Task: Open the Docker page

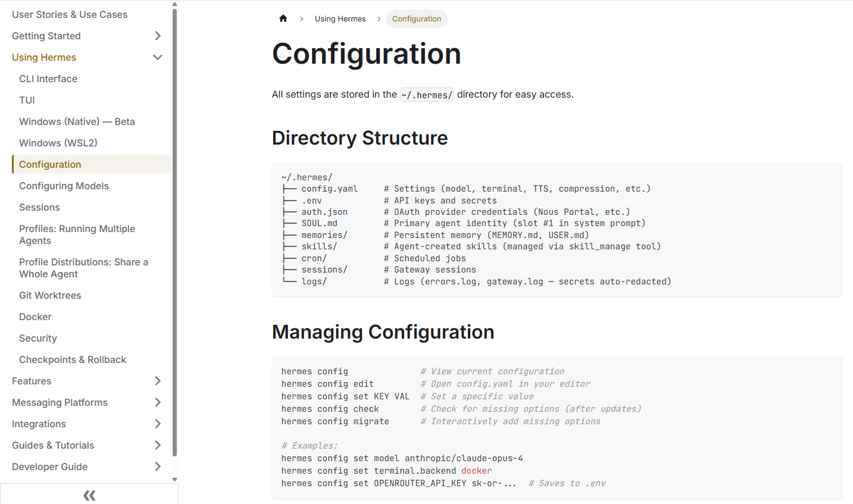Action: (35, 317)
